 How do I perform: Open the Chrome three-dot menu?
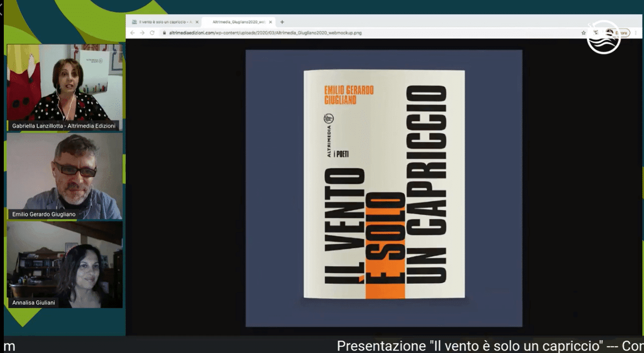click(635, 33)
